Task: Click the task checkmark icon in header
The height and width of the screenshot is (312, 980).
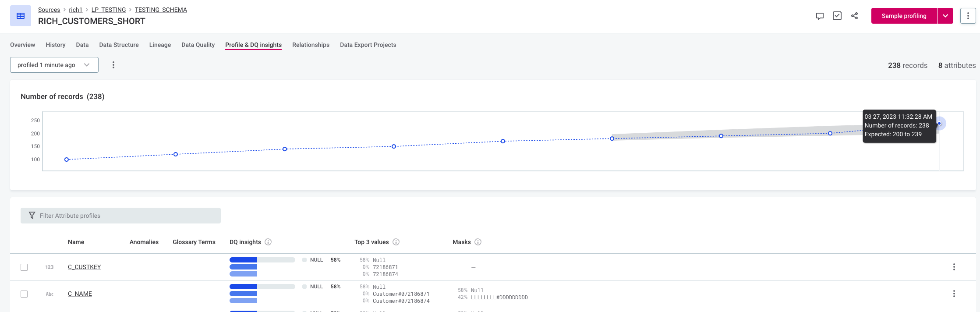Action: 837,16
